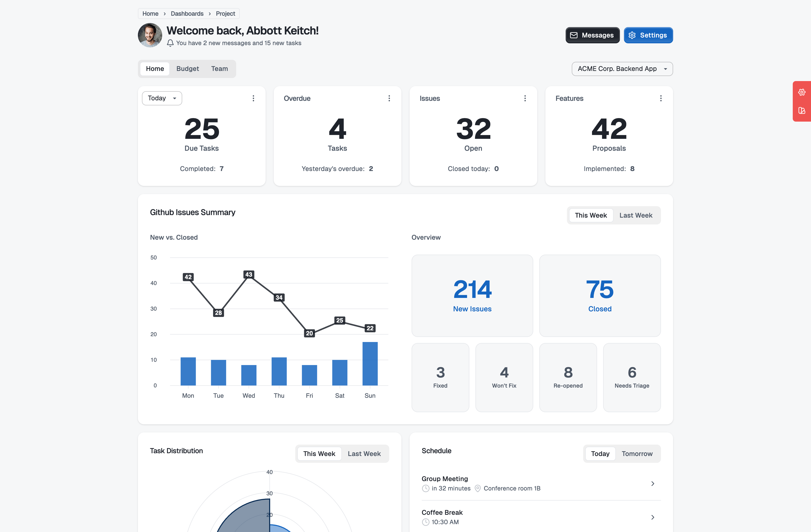This screenshot has width=811, height=532.
Task: Click the Messages button
Action: [592, 35]
